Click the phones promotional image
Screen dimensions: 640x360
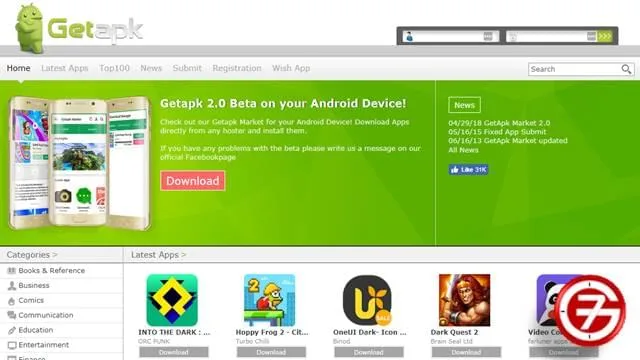80,162
